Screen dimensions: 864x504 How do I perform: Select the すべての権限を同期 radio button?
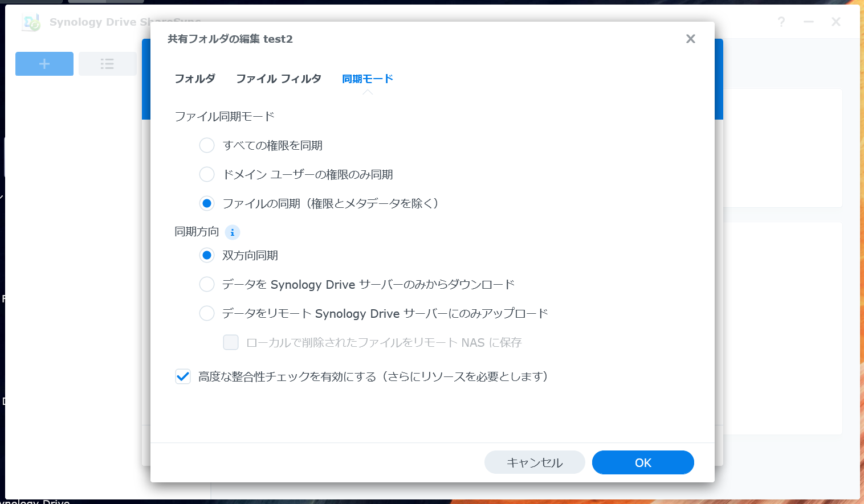pyautogui.click(x=207, y=145)
